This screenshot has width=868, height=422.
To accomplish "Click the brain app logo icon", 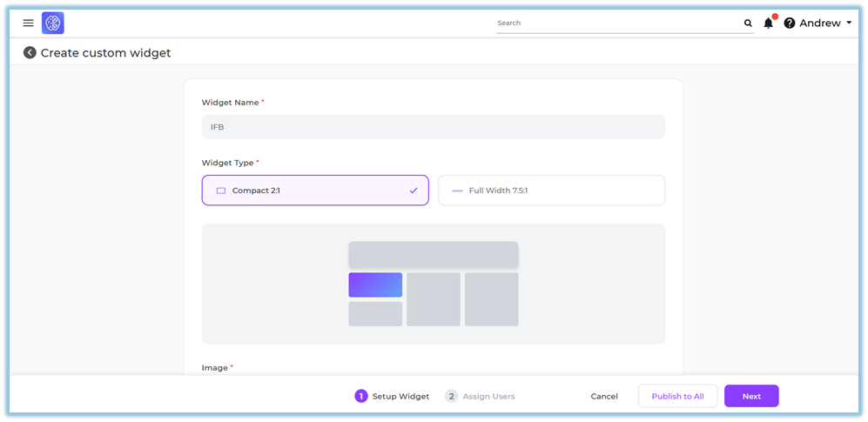I will pos(53,23).
